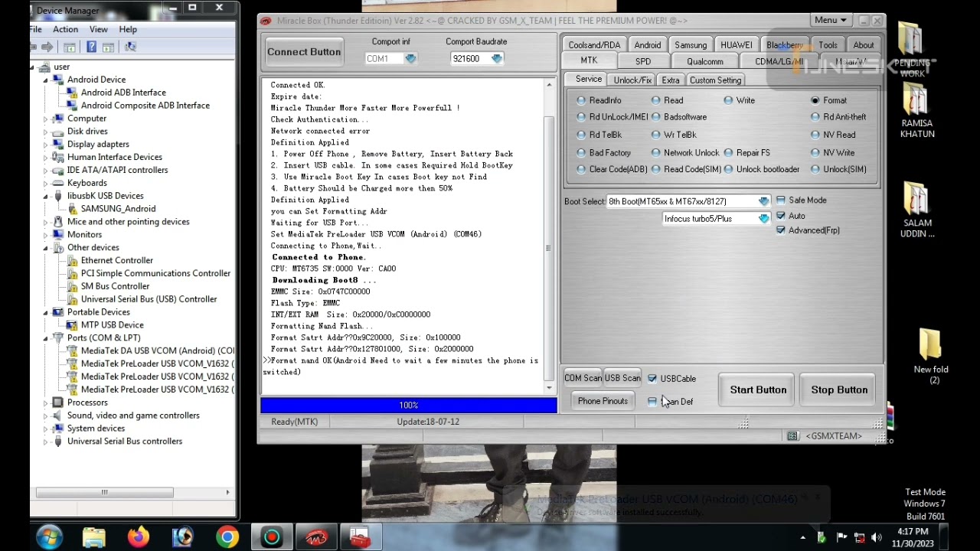This screenshot has width=980, height=551.
Task: Click the MediaTek DA USB VCOM port icon
Action: [x=72, y=350]
